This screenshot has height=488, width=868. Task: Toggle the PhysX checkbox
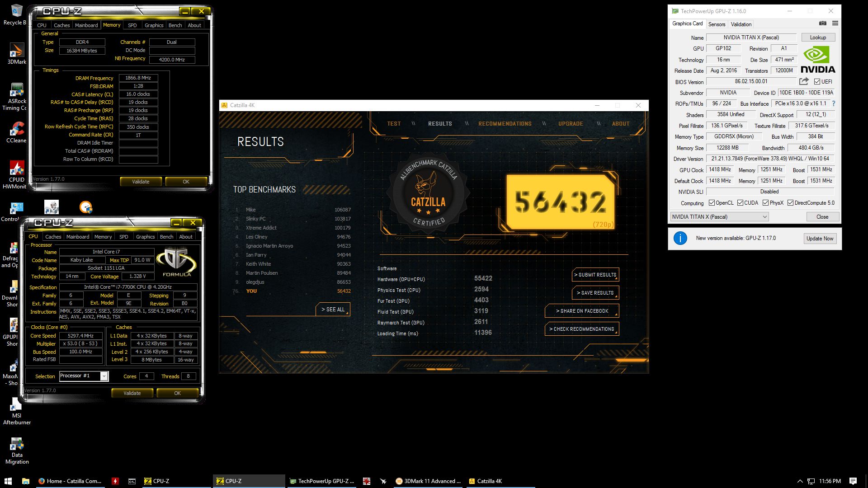(765, 203)
